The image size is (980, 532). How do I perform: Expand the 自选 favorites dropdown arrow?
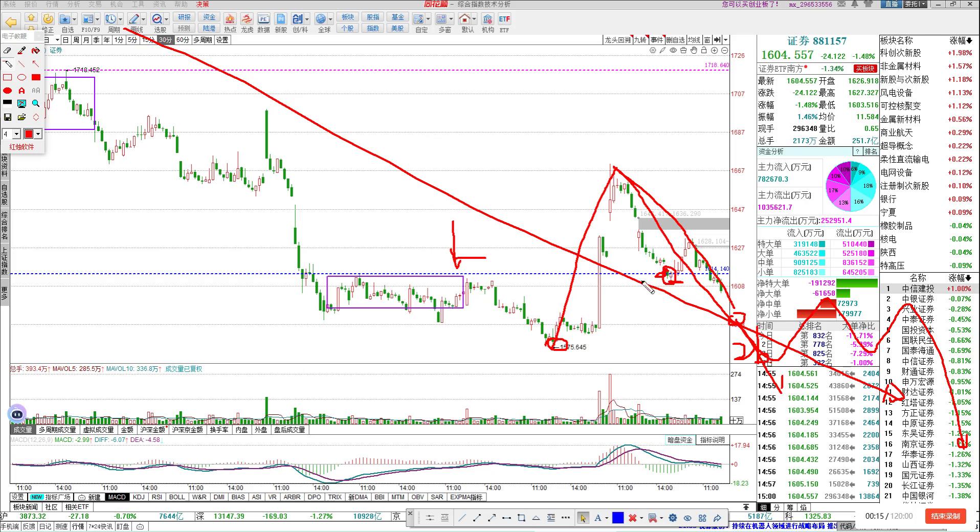pyautogui.click(x=74, y=19)
